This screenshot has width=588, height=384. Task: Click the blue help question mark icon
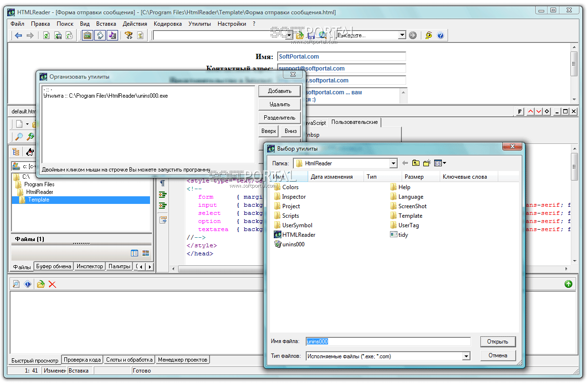pyautogui.click(x=440, y=35)
